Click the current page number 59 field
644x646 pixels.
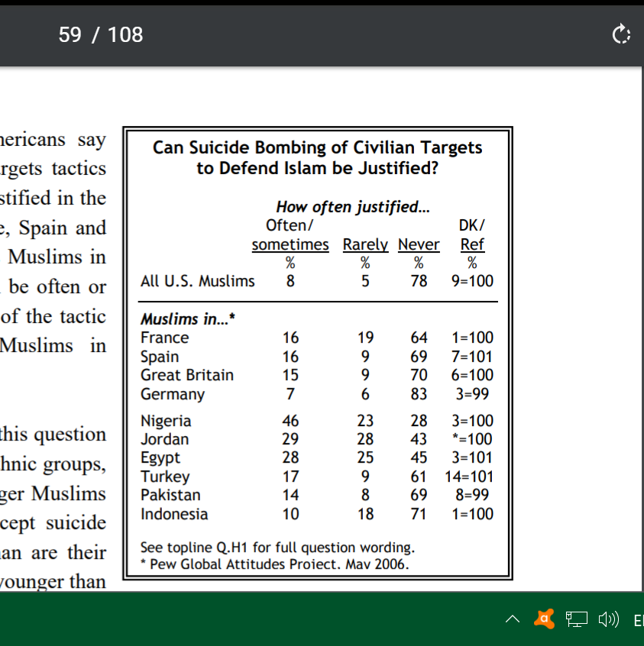[70, 34]
